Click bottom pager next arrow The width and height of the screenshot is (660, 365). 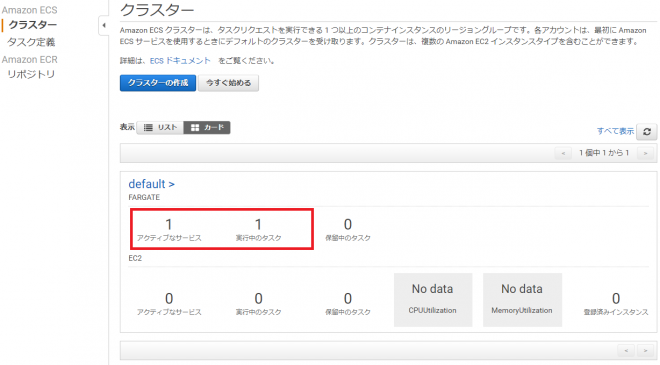click(645, 350)
